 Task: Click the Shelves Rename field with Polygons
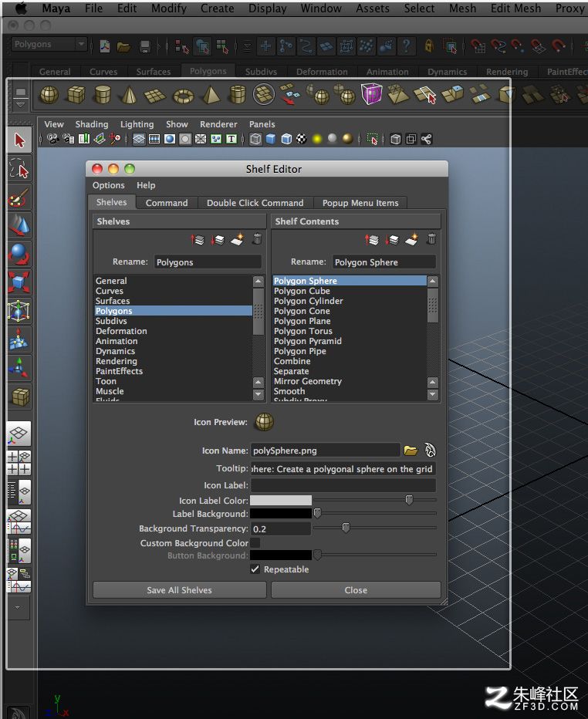(208, 262)
